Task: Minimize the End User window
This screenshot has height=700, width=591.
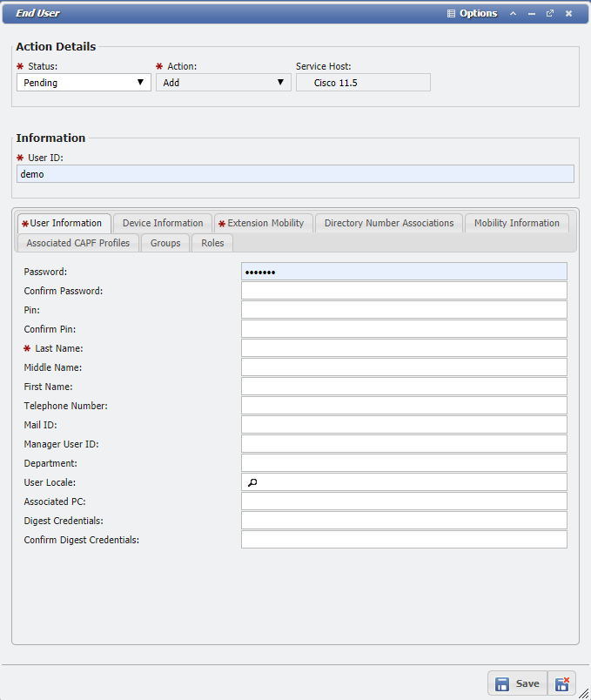Action: click(x=531, y=14)
